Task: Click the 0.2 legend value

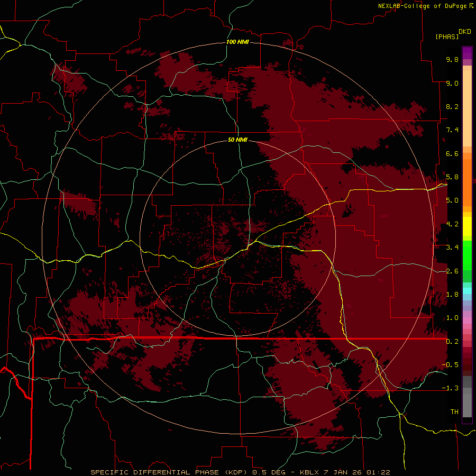Action: pyautogui.click(x=452, y=342)
